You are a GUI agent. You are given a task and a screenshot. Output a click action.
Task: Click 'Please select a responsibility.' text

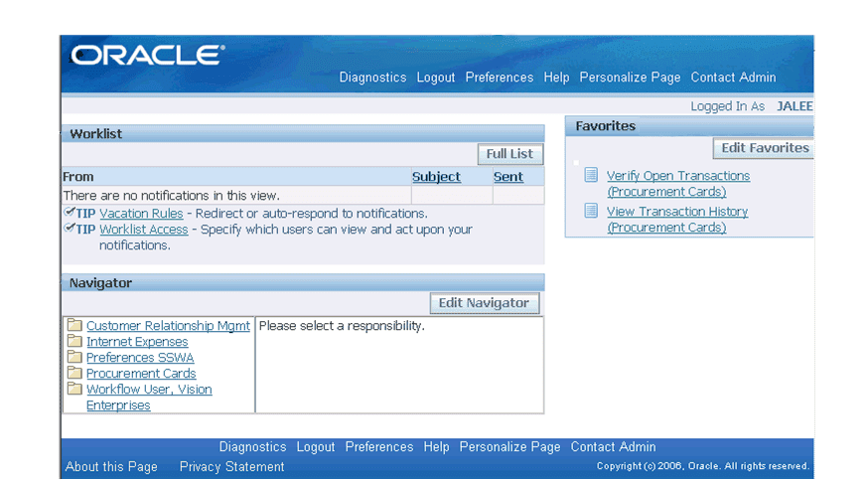pos(342,326)
